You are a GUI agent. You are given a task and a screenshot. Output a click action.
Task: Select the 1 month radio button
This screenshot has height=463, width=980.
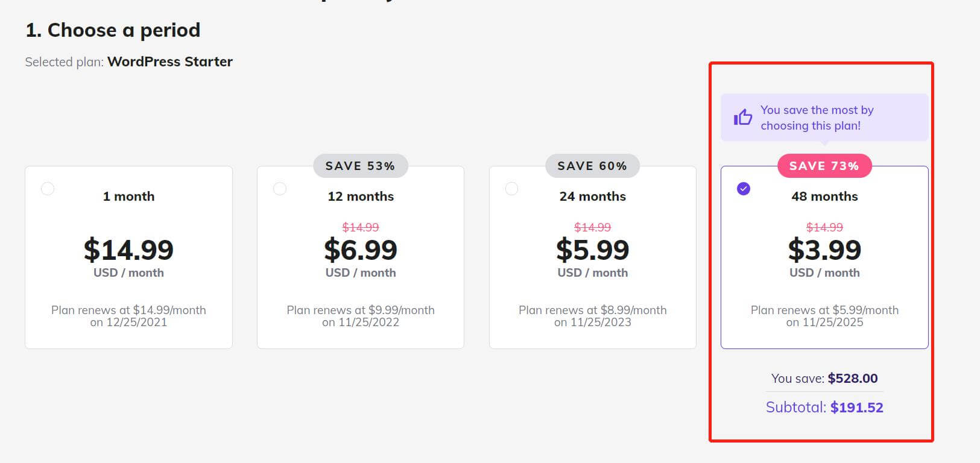pyautogui.click(x=48, y=189)
